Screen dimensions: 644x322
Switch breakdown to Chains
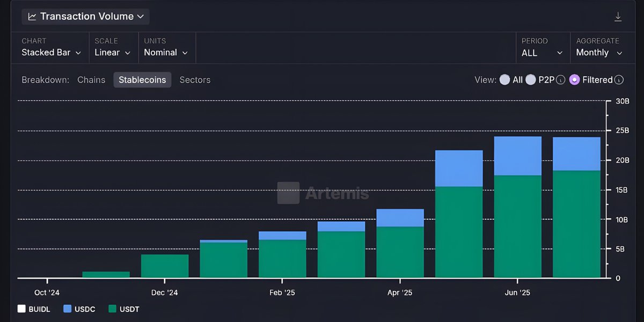(91, 80)
